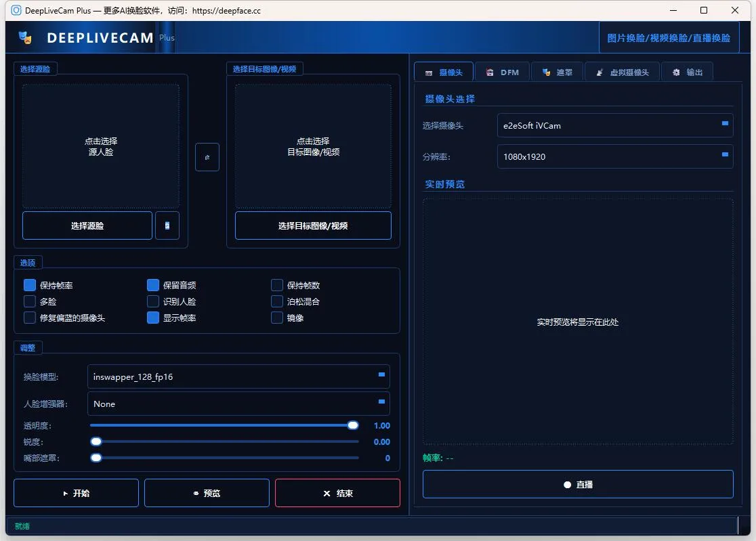
Task: Disable the 保持帧率 checkbox
Action: (30, 285)
